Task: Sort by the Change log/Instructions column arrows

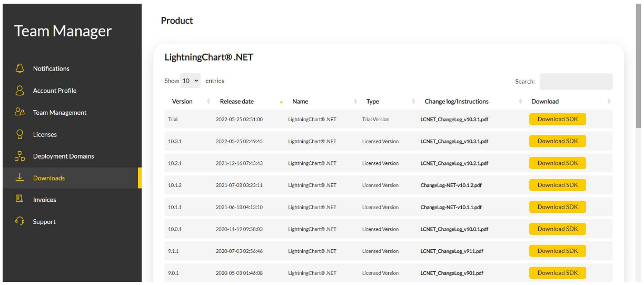Action: point(521,101)
